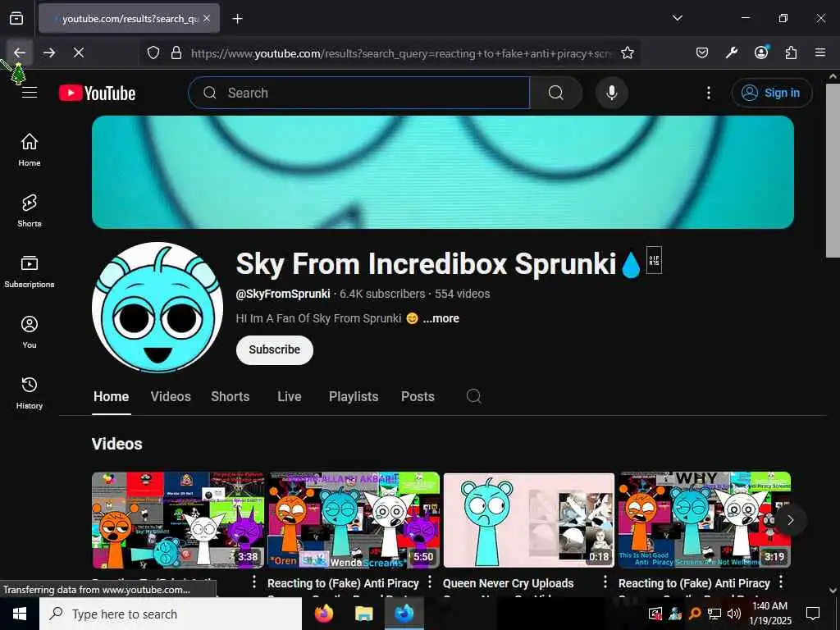Show next videos with right chevron
840x630 pixels.
click(790, 519)
